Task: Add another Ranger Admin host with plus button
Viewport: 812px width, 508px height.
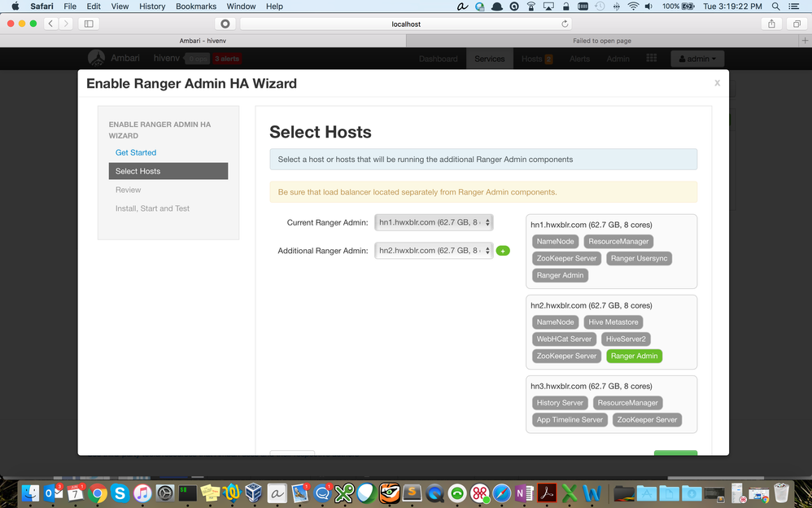Action: (x=503, y=251)
